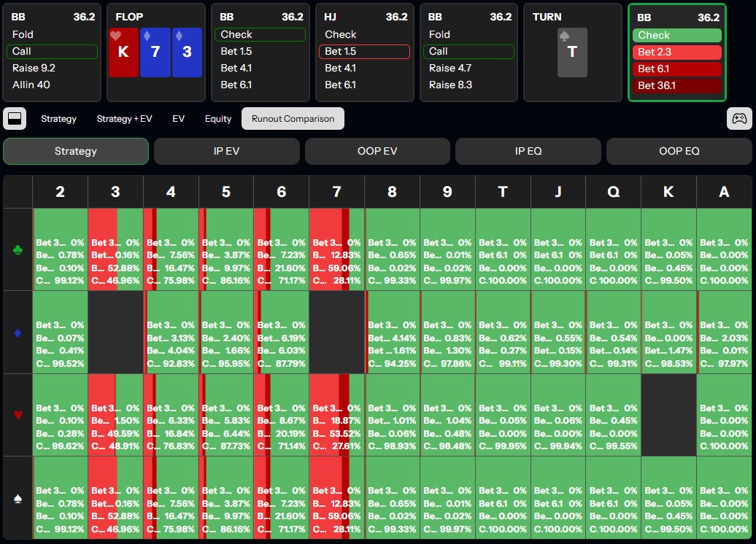Show the OOP EQ view
Image resolution: width=756 pixels, height=544 pixels.
679,152
